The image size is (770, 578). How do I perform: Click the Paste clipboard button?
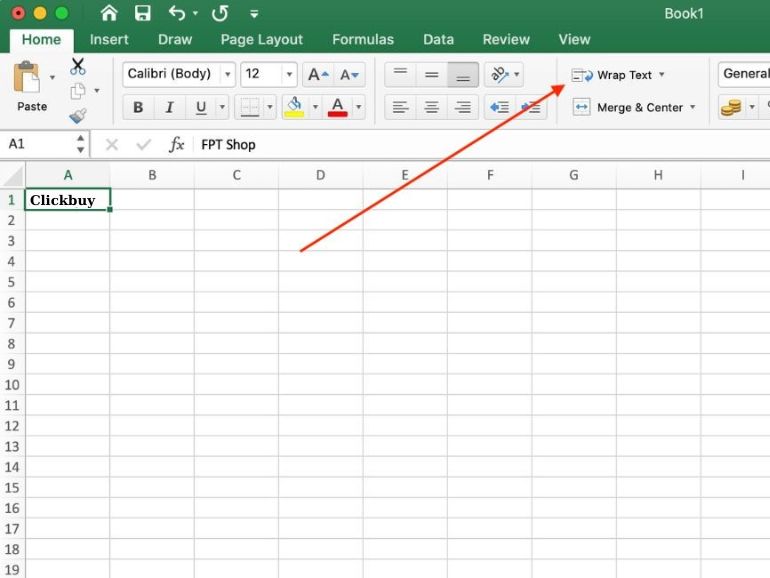coord(28,86)
